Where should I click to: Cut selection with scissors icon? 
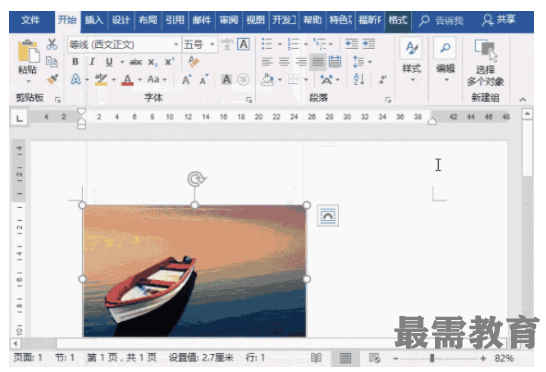click(52, 44)
